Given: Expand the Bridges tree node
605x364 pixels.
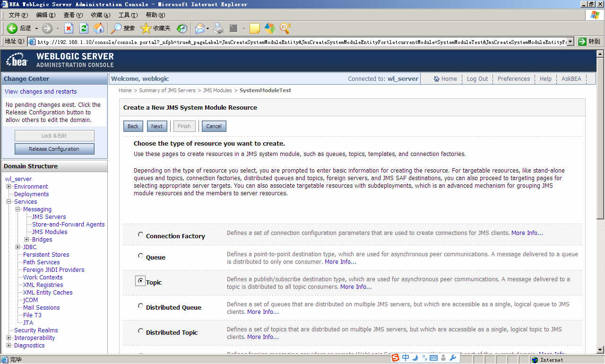Looking at the screenshot, I should tap(27, 240).
